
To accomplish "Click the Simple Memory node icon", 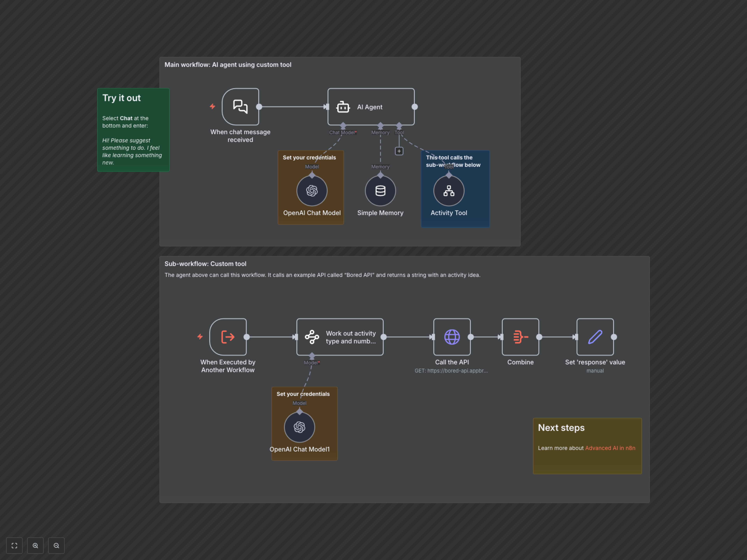I will pos(380,191).
